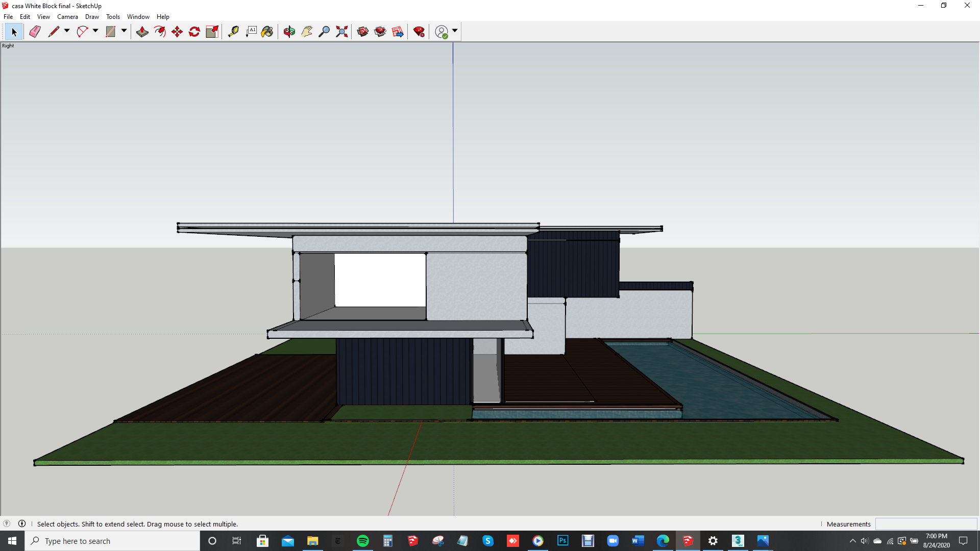This screenshot has height=551, width=980.
Task: Select the Tape Measure tool
Action: click(x=233, y=32)
